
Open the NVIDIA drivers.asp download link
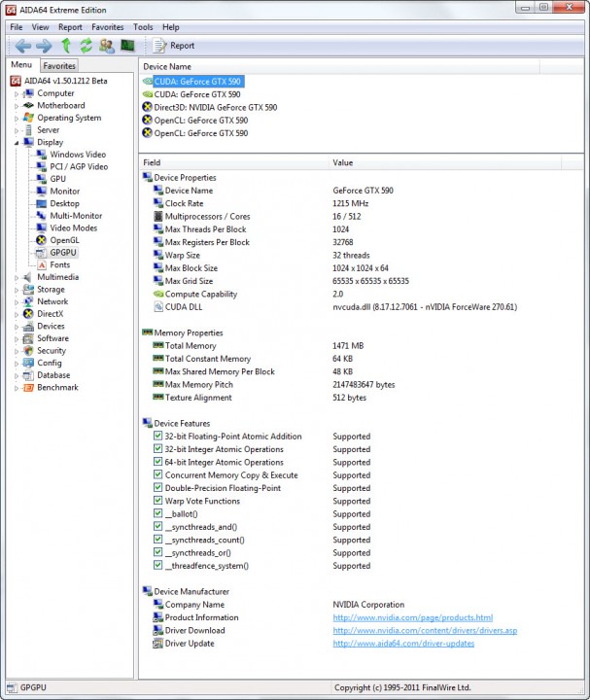[x=425, y=630]
